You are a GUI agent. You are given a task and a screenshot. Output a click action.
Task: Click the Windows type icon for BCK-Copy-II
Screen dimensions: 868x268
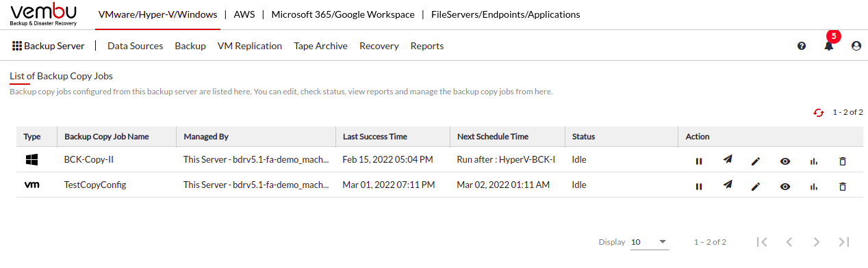(x=31, y=160)
